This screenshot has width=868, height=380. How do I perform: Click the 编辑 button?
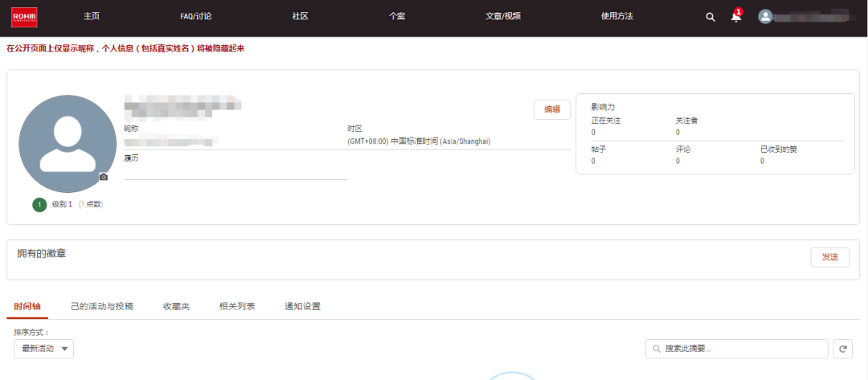552,109
